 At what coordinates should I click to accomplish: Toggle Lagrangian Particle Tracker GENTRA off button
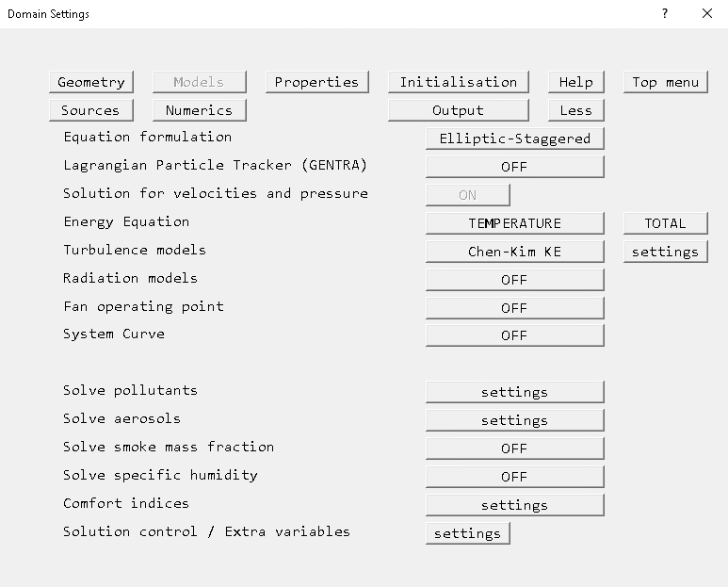[x=514, y=167]
